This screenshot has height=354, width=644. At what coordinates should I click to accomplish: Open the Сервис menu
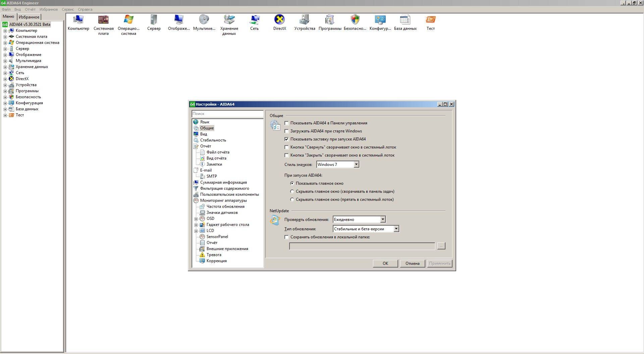tap(68, 9)
